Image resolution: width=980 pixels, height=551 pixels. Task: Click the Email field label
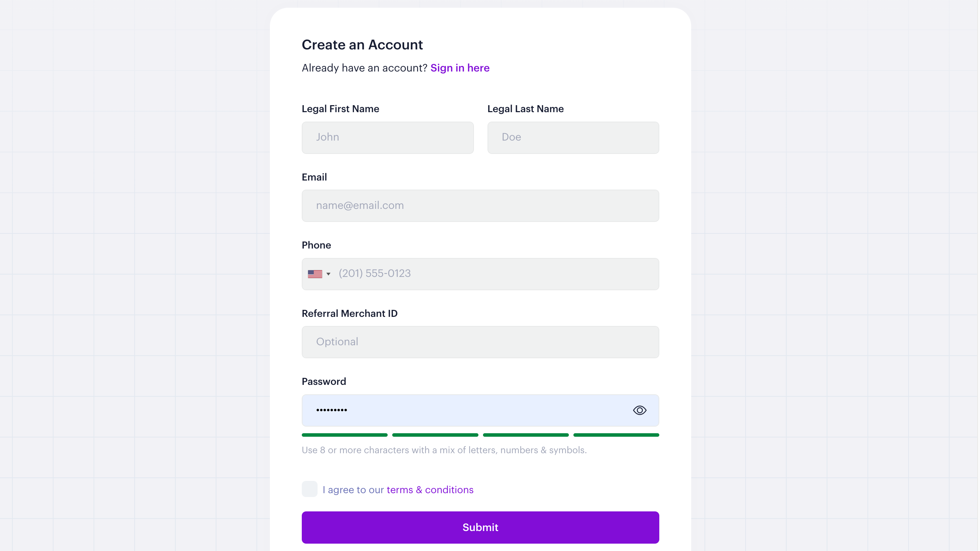click(x=314, y=177)
